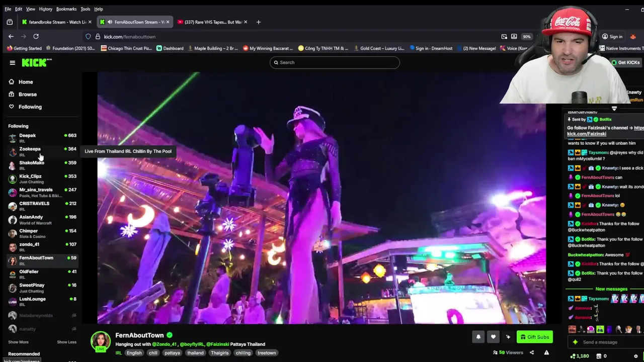Open Mr_sins_travels channel in Following list

[42, 192]
